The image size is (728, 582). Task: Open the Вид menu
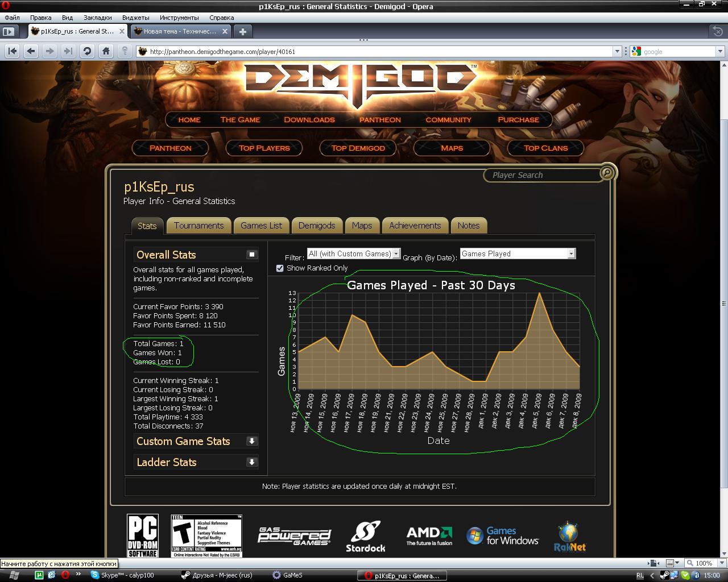[67, 18]
